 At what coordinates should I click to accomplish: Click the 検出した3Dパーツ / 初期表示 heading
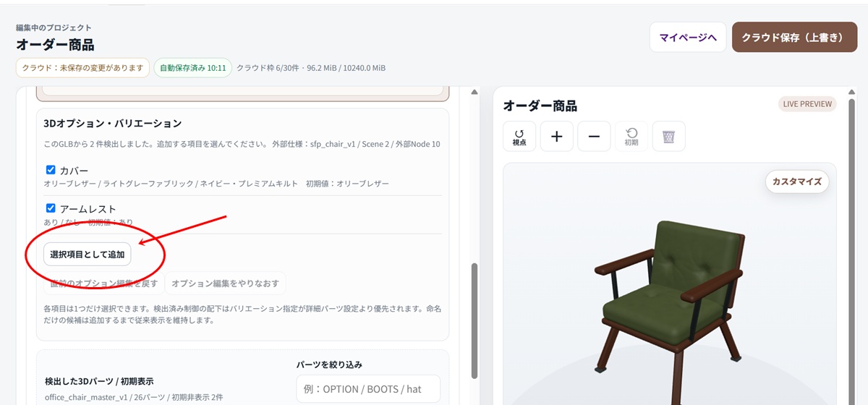[99, 381]
